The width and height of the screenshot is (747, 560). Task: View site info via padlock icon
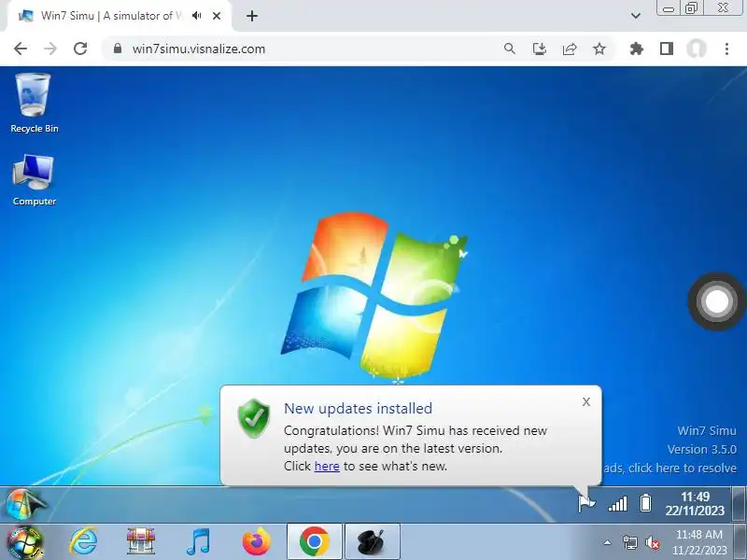click(118, 49)
